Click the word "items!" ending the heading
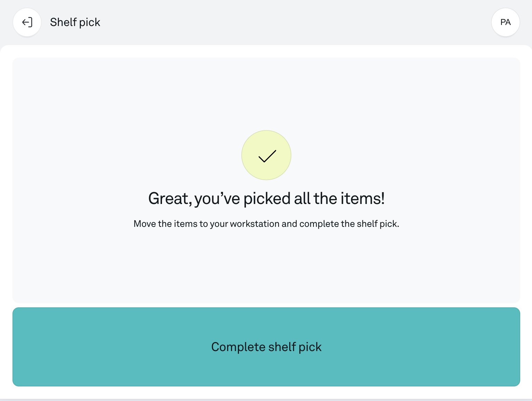This screenshot has height=401, width=532. click(x=362, y=199)
